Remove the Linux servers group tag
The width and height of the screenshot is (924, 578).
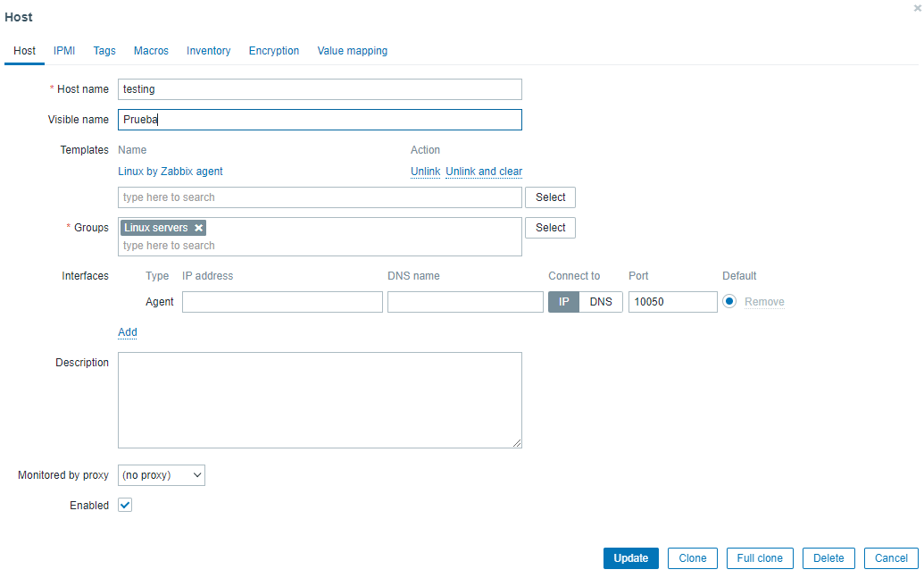click(x=198, y=228)
